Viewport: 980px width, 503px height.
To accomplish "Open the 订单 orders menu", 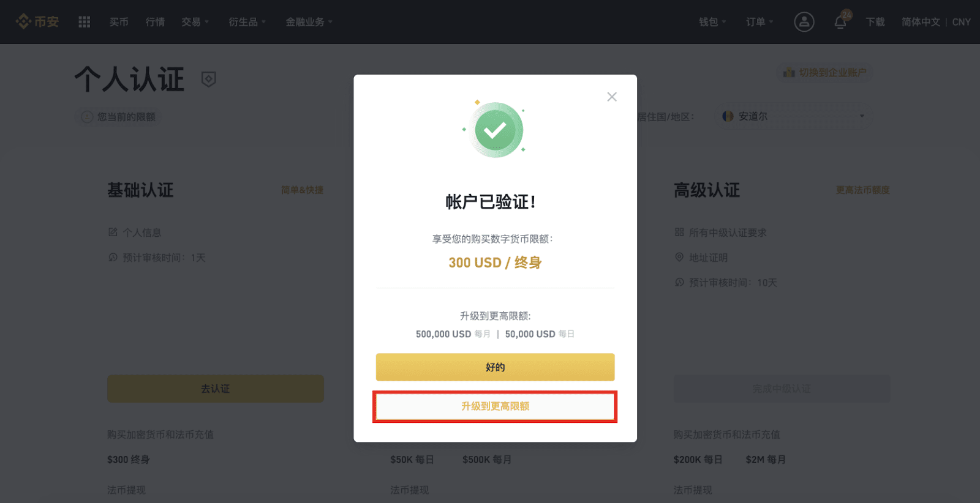I will pyautogui.click(x=760, y=22).
